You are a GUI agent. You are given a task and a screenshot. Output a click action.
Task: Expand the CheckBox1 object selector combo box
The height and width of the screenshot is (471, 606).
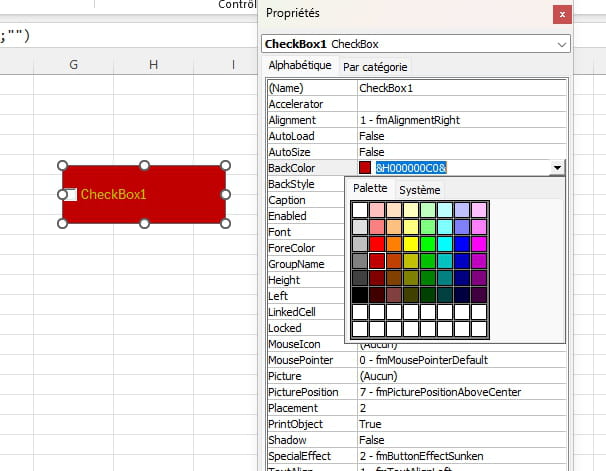559,44
